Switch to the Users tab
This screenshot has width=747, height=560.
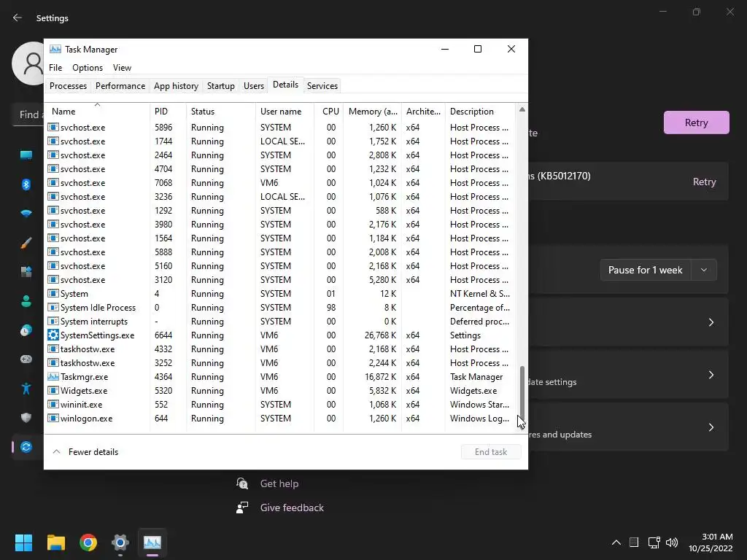(x=253, y=86)
